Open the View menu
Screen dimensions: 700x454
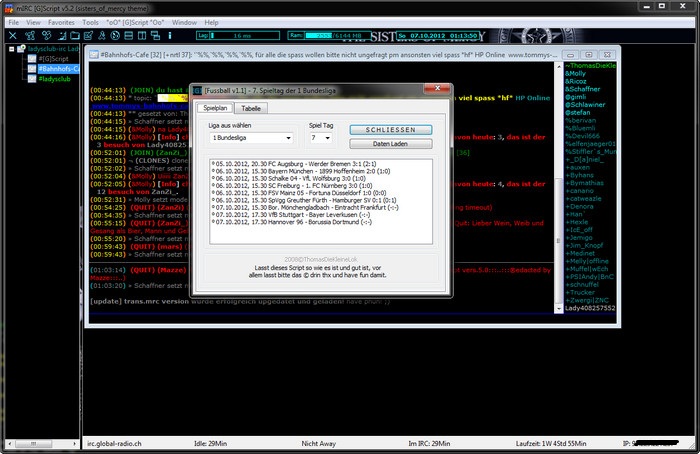(33, 22)
